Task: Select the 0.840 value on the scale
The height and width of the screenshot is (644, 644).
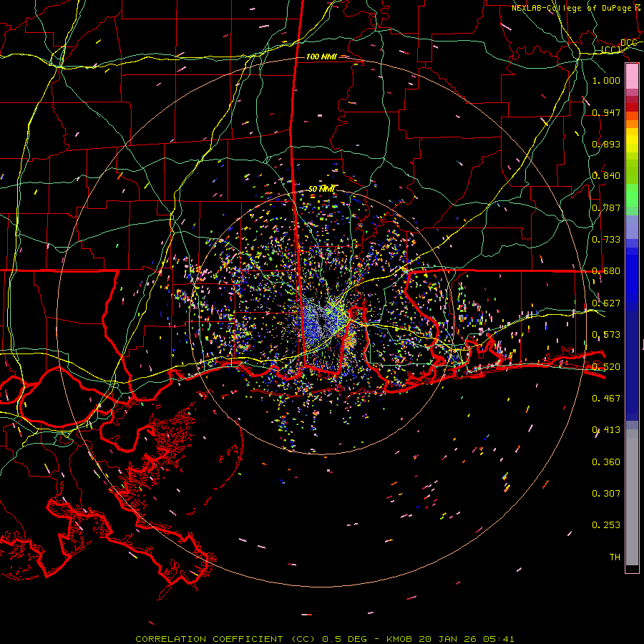Action: [x=606, y=176]
